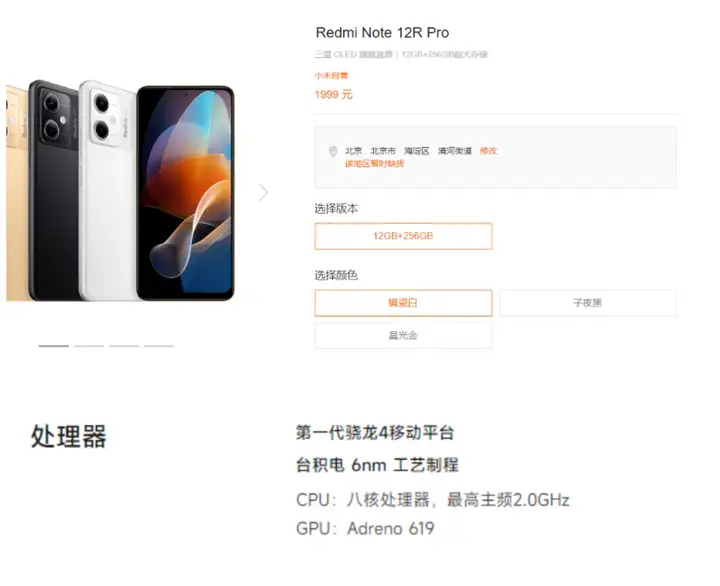Viewport: 720px width, 586px height.
Task: Select the 子夜黑 color option
Action: 588,303
